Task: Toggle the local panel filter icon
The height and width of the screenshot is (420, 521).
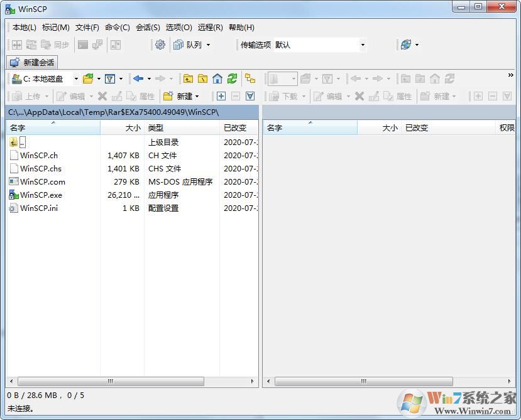Action: click(111, 78)
